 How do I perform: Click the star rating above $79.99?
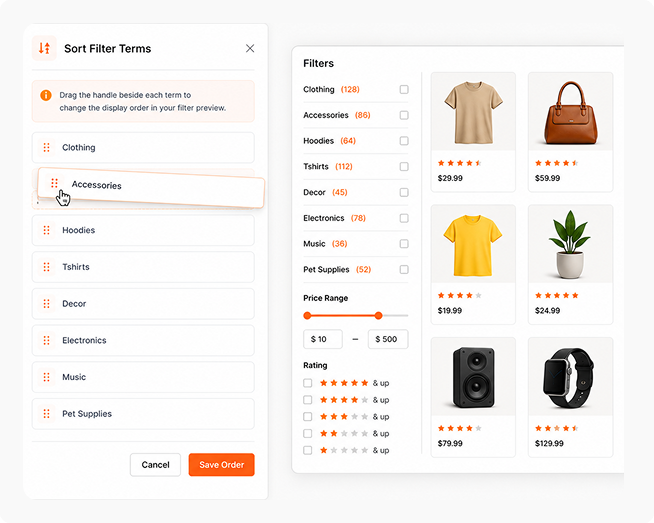tap(460, 428)
